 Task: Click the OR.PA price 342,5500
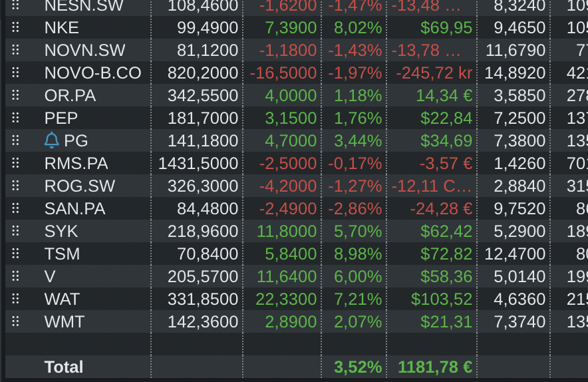point(203,96)
